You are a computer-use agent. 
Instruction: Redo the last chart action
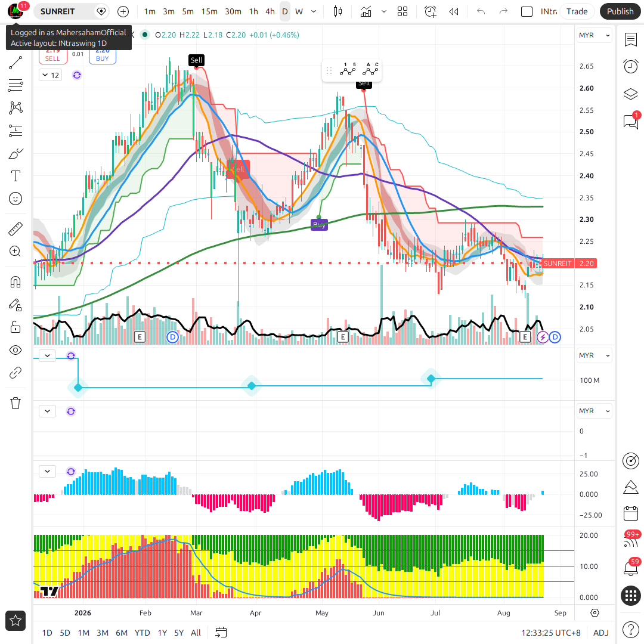coord(503,11)
